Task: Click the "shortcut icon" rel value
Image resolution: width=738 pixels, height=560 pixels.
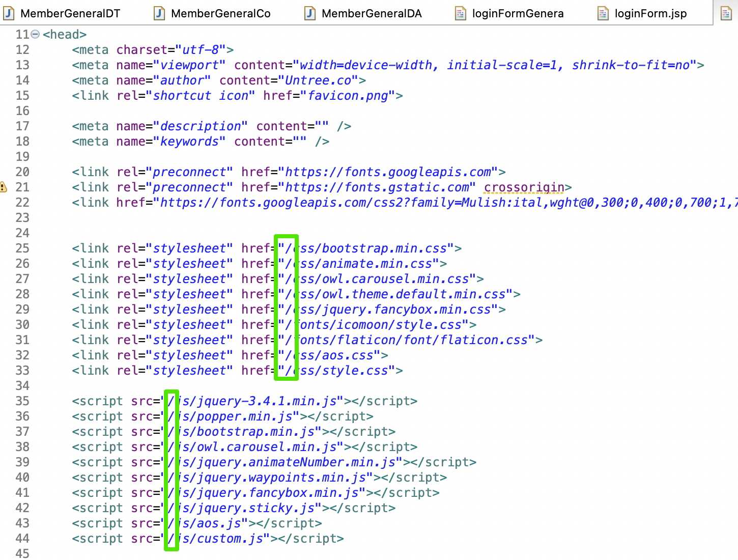Action: click(x=201, y=96)
